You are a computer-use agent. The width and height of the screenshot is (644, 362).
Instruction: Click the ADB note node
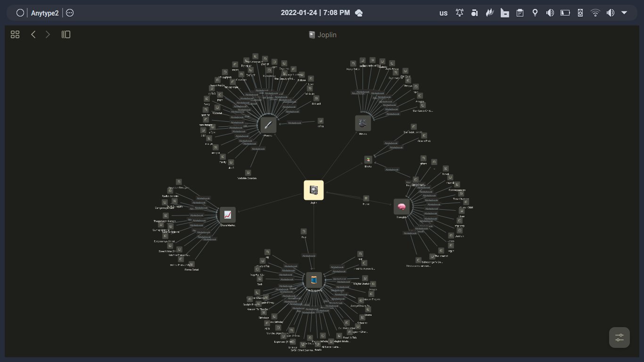[x=267, y=323]
